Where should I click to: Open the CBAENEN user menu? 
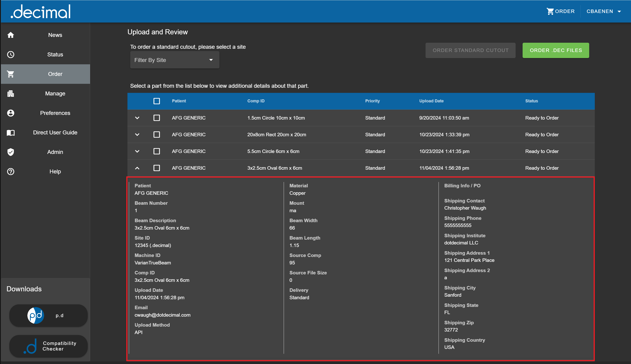pos(604,11)
